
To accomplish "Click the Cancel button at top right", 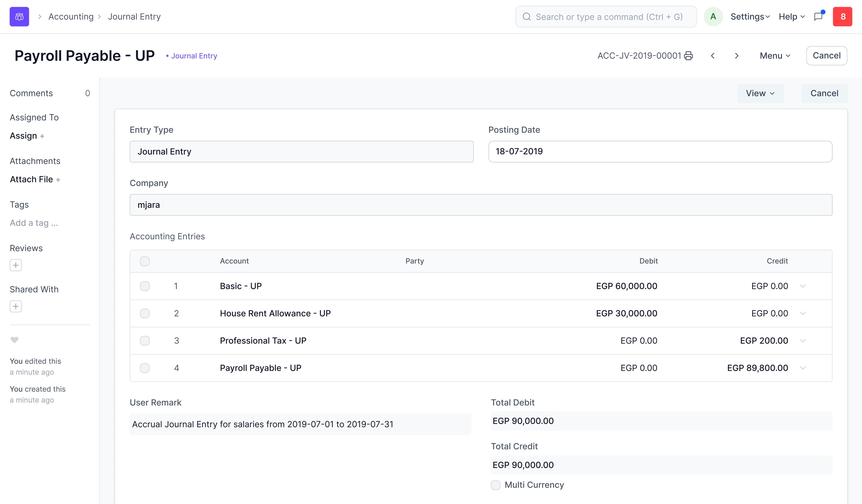I will [x=826, y=55].
